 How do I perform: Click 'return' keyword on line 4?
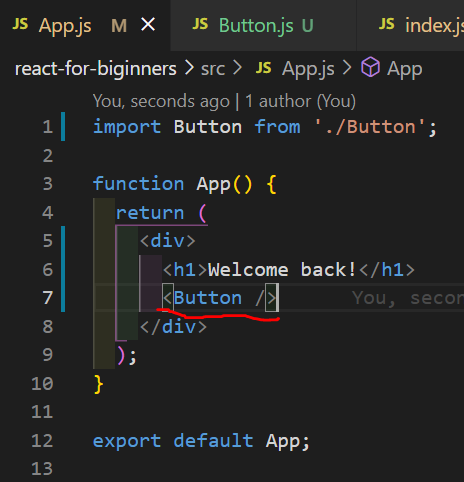[150, 213]
